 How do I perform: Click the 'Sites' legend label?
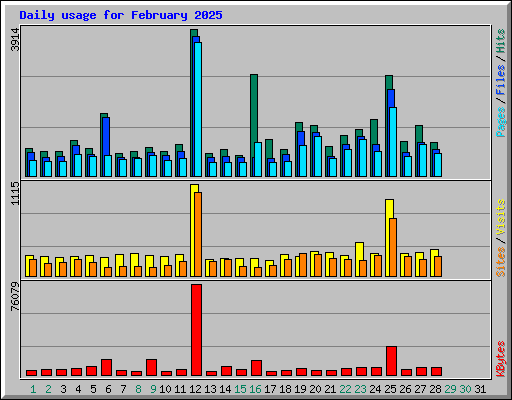[501, 262]
